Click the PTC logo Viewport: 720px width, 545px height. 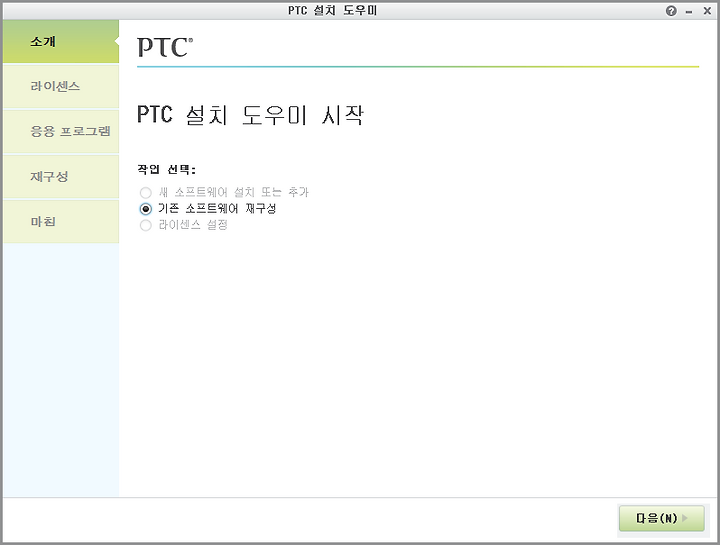pyautogui.click(x=165, y=47)
